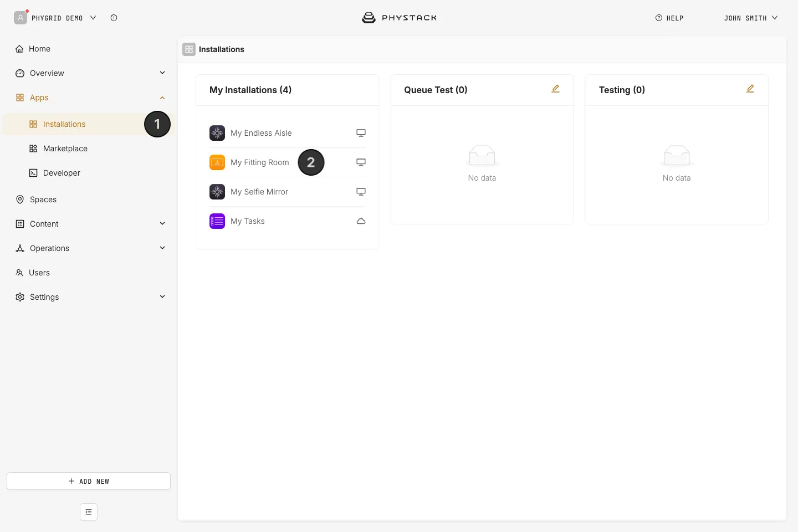798x532 pixels.
Task: Open the My Fitting Room orange app icon
Action: (217, 162)
